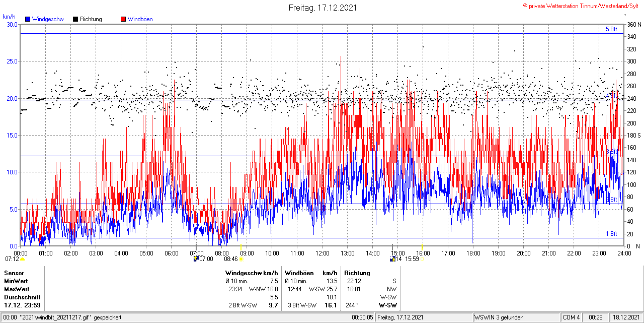Click the average gust value 10.1
The height and width of the screenshot is (323, 644).
332,297
